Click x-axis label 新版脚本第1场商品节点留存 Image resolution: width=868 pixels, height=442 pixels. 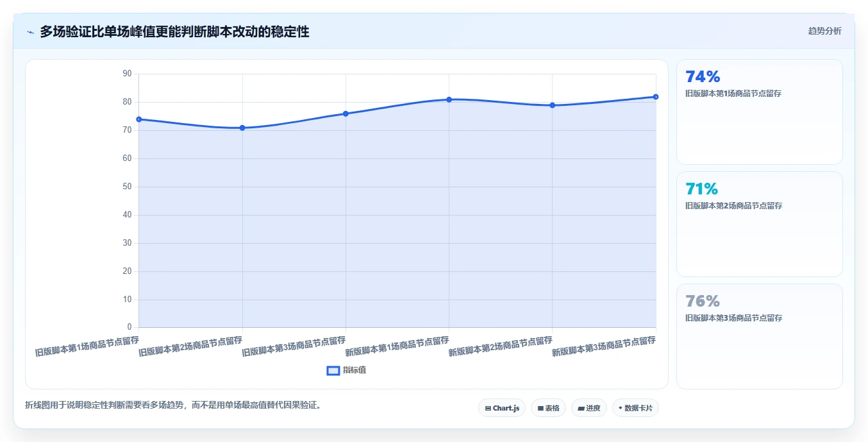click(x=397, y=346)
